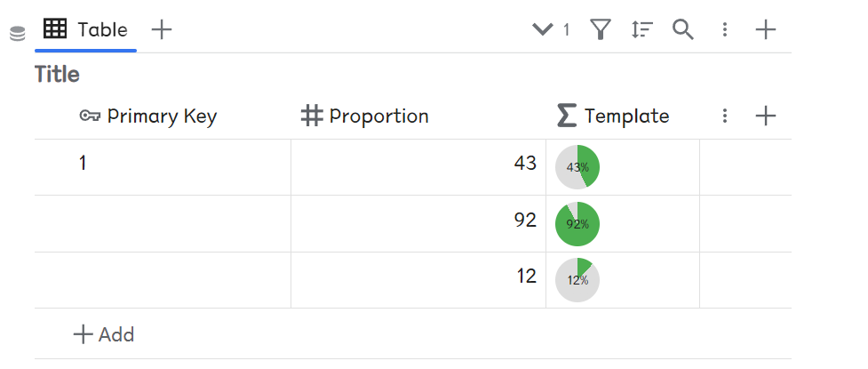This screenshot has width=868, height=369.
Task: Click the 12% pie chart
Action: [577, 280]
